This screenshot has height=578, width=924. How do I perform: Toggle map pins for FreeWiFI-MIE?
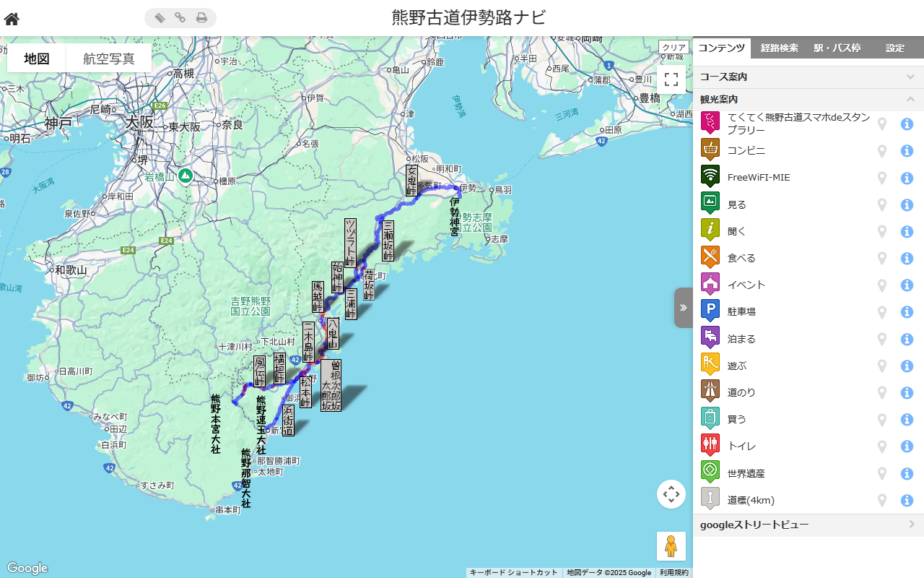coord(881,178)
